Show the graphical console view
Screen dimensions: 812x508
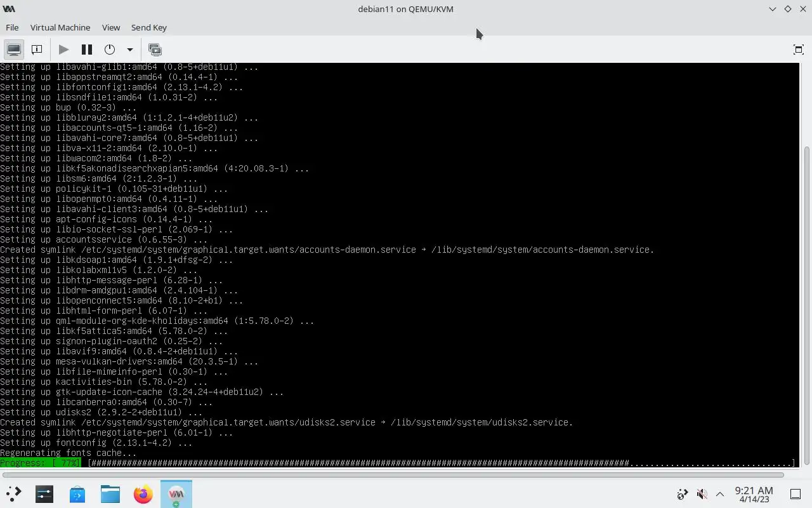pos(14,50)
